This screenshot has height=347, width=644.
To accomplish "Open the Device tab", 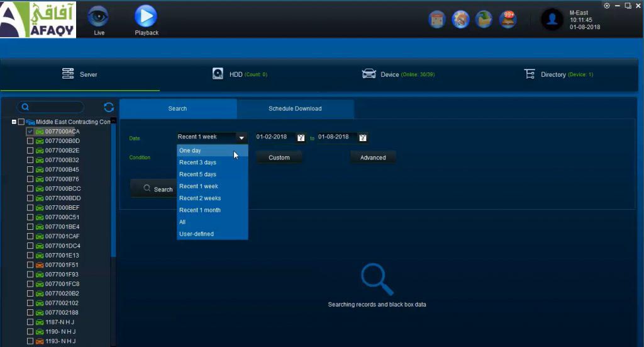I will (x=398, y=74).
